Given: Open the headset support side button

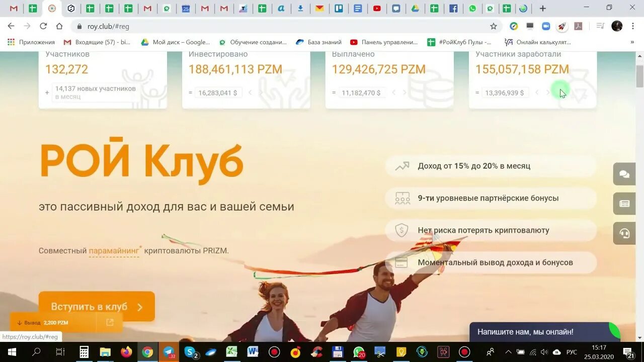Looking at the screenshot, I should (x=624, y=233).
